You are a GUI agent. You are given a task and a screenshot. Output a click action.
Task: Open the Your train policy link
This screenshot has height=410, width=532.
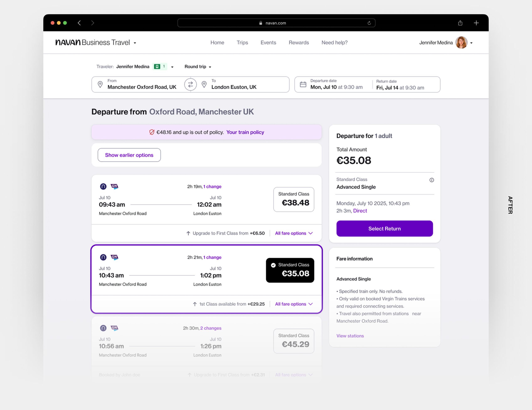pos(245,132)
